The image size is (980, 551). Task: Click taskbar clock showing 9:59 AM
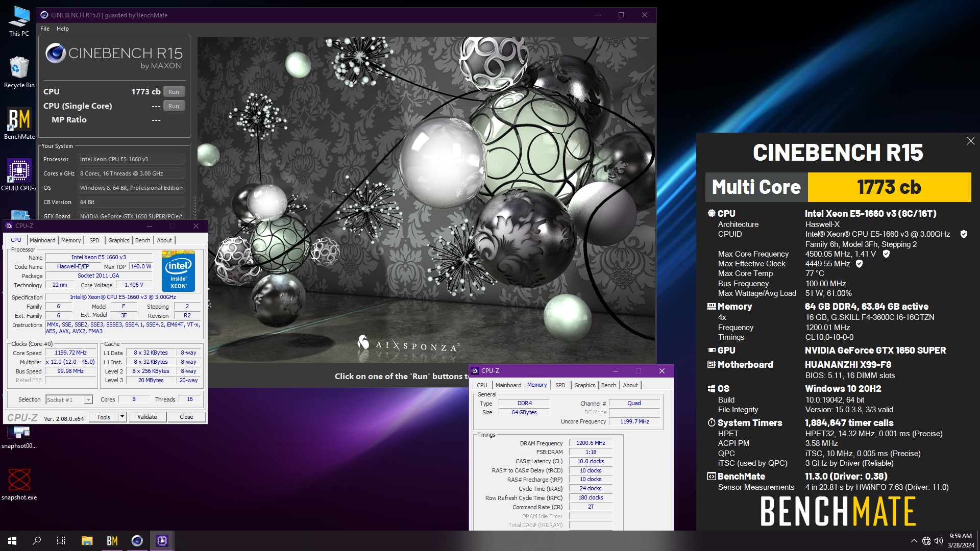pyautogui.click(x=961, y=541)
